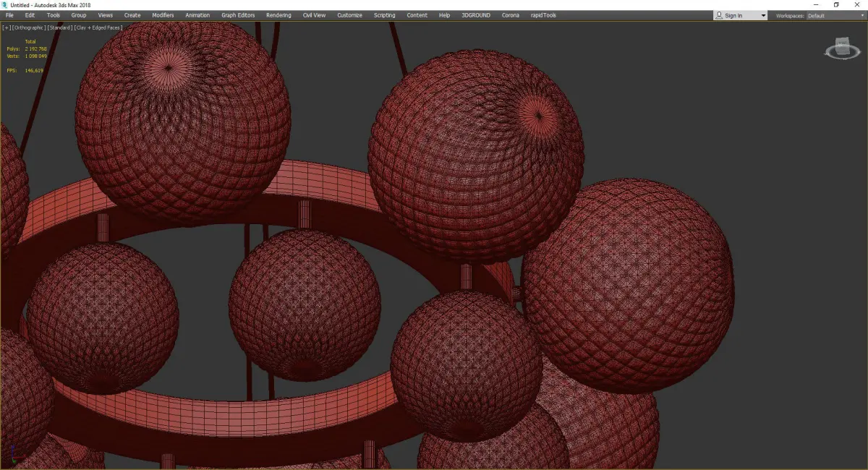Click the ViewCube in the viewport
Image resolution: width=868 pixels, height=470 pixels.
(841, 49)
